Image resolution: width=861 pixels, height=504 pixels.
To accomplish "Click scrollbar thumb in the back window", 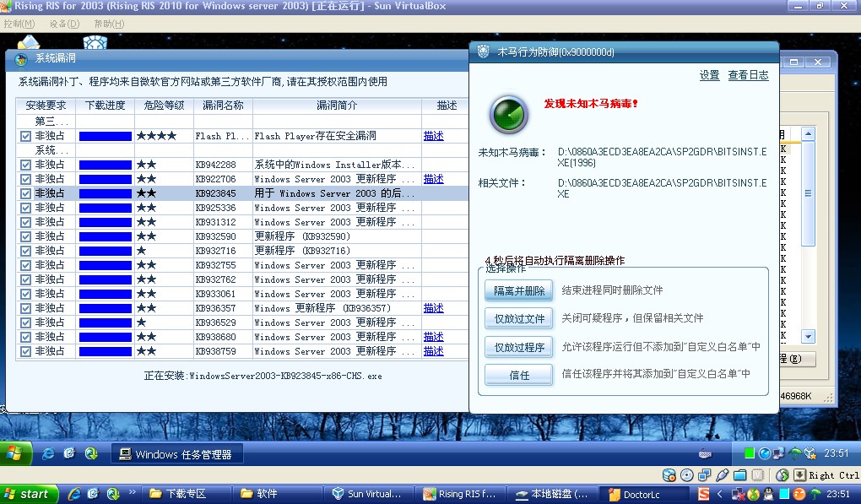I will [x=808, y=193].
